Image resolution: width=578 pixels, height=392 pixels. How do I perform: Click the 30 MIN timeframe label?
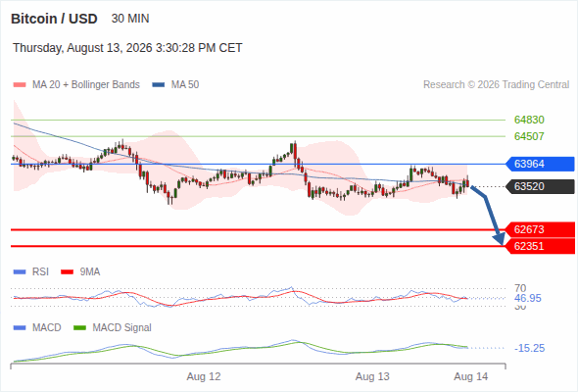[x=130, y=19]
